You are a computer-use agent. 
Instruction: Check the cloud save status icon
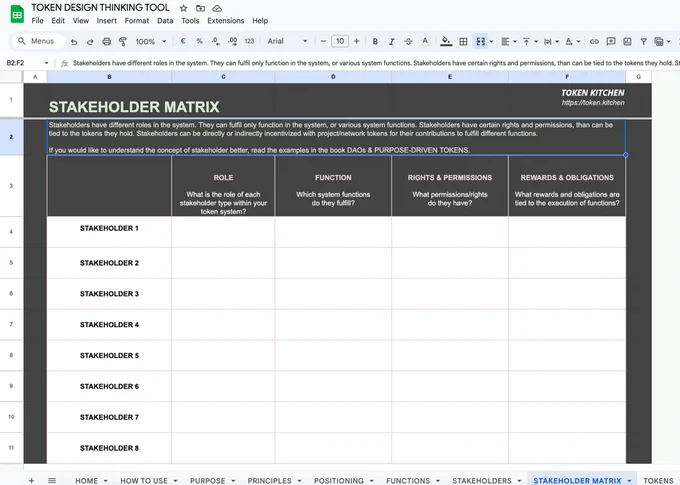coord(217,8)
